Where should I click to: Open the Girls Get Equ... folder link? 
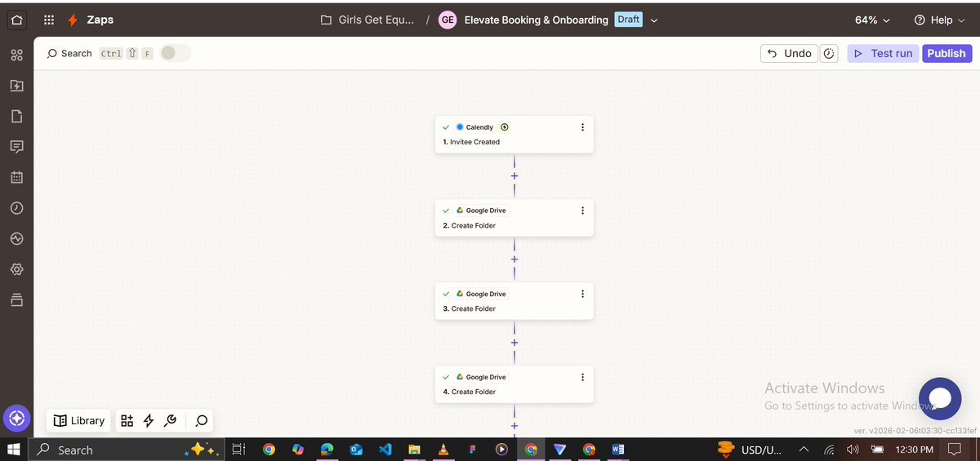pyautogui.click(x=367, y=20)
